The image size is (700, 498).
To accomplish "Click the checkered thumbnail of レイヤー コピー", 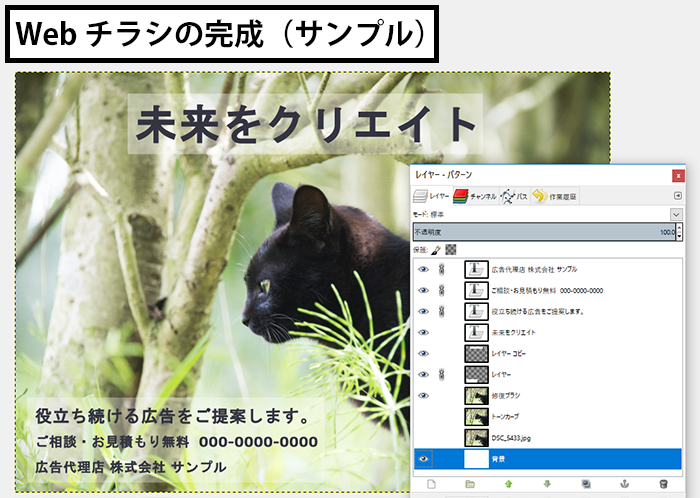I will coord(476,353).
